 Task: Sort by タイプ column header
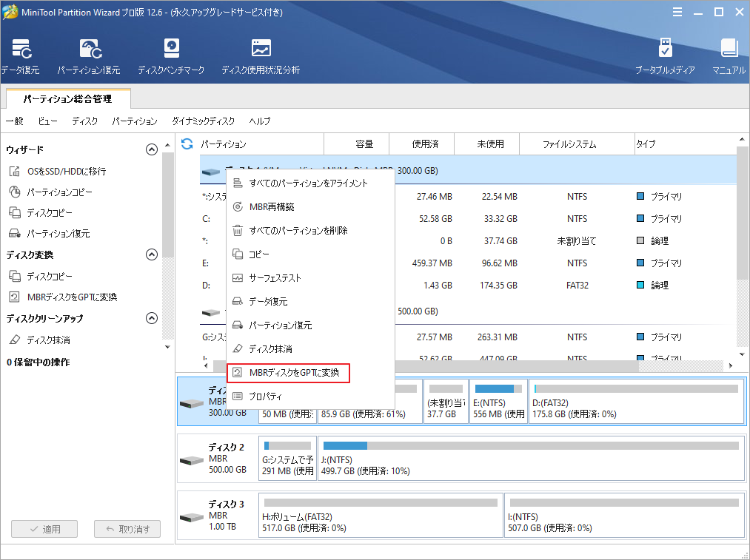click(x=686, y=144)
